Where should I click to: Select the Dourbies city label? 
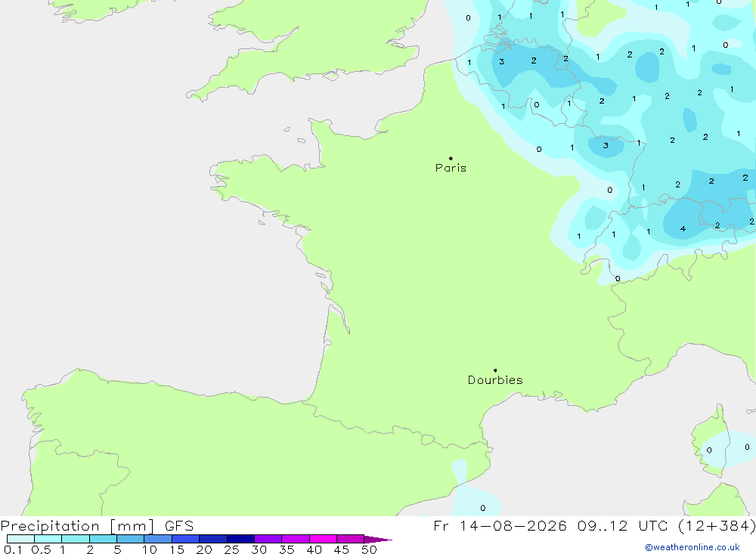click(x=495, y=380)
